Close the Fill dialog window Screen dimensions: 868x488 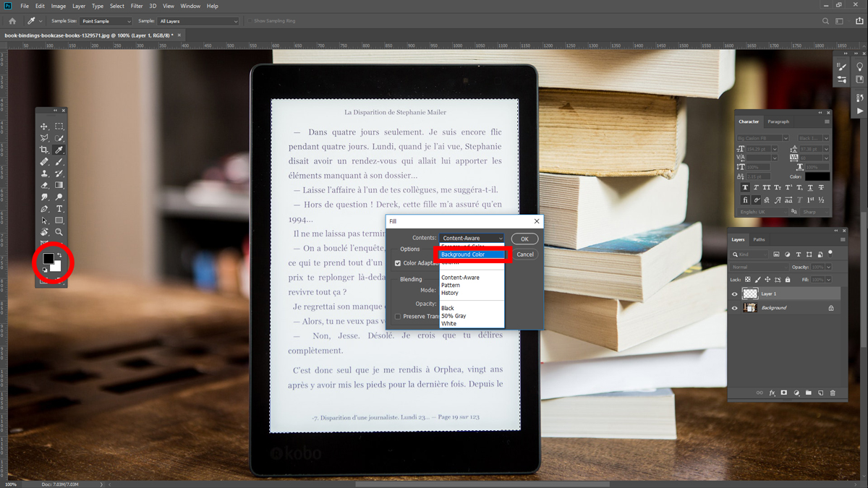(537, 221)
